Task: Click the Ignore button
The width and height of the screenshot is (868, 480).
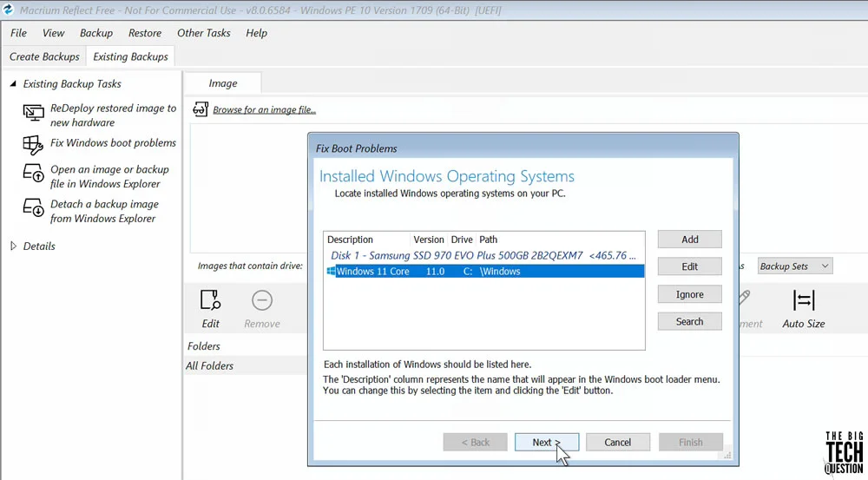Action: pos(690,294)
